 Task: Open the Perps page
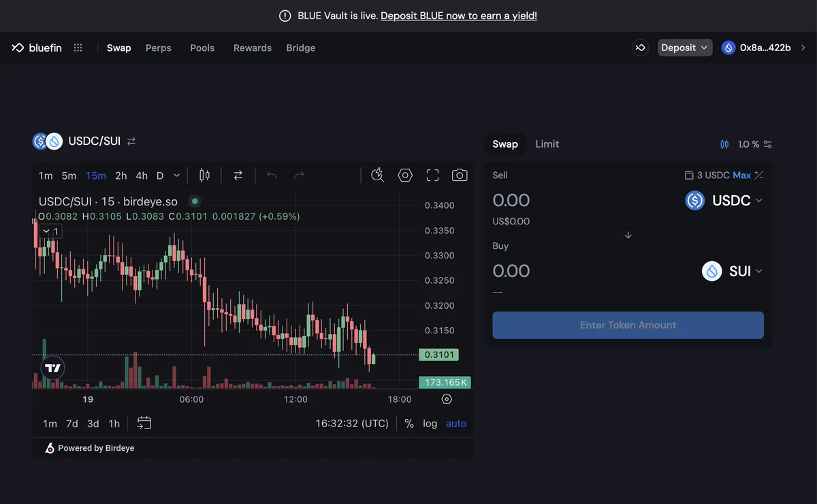click(x=159, y=48)
